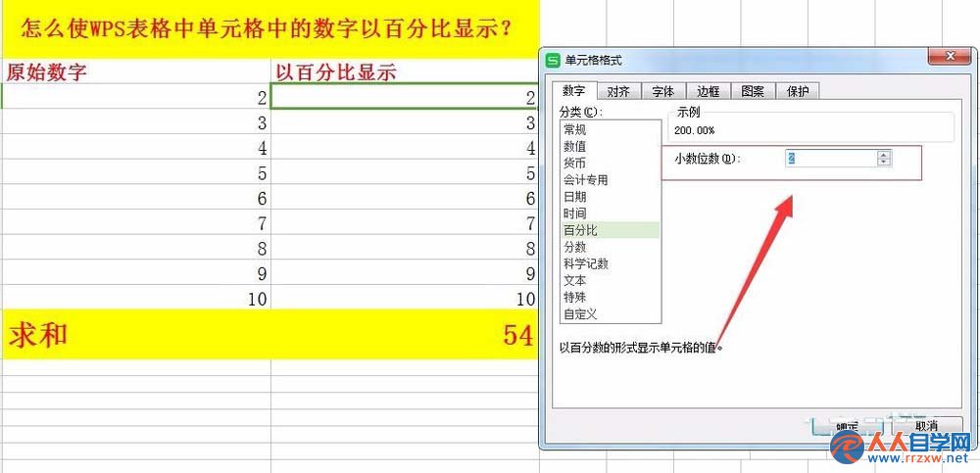
Task: Select 特殊 category
Action: pyautogui.click(x=610, y=298)
